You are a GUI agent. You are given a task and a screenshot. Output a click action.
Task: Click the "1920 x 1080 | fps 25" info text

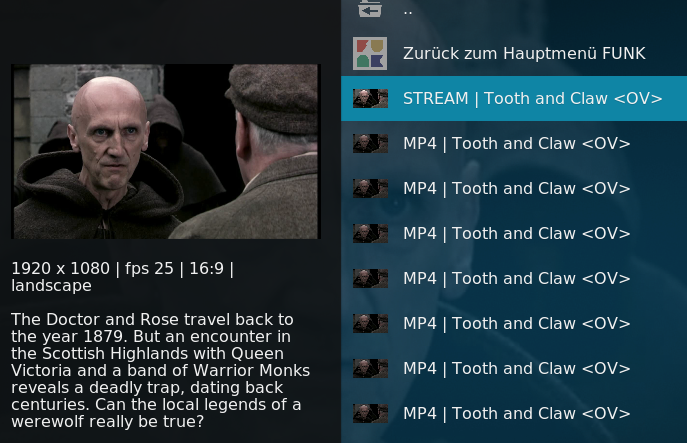(92, 268)
